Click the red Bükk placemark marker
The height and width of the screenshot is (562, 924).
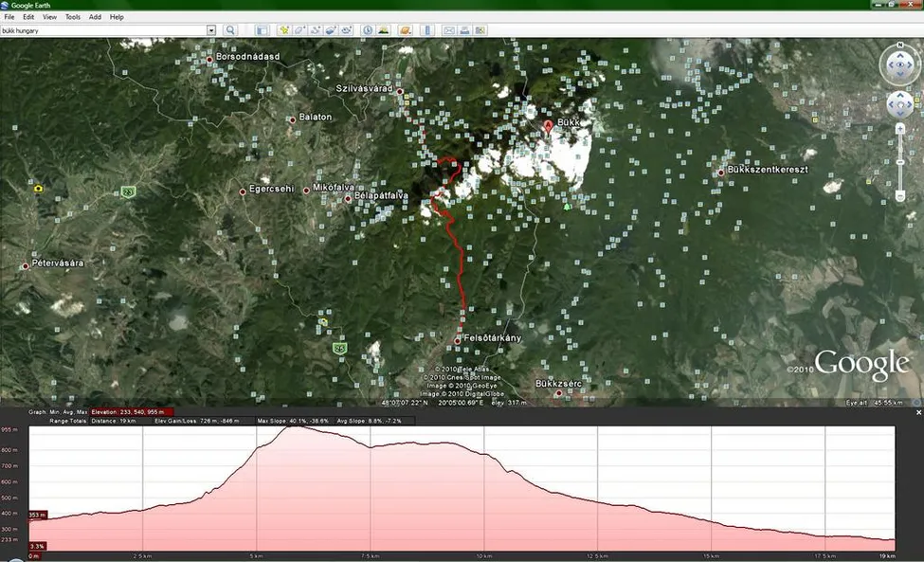pyautogui.click(x=547, y=124)
